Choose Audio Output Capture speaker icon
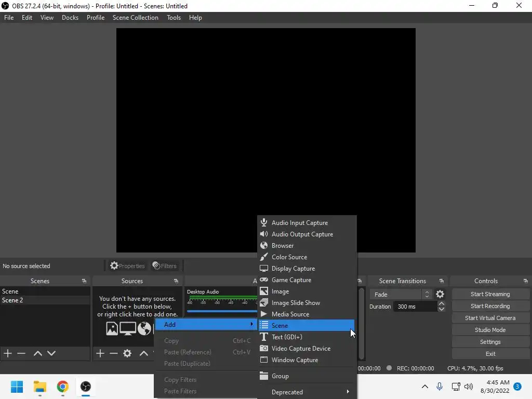This screenshot has height=399, width=532. [263, 234]
